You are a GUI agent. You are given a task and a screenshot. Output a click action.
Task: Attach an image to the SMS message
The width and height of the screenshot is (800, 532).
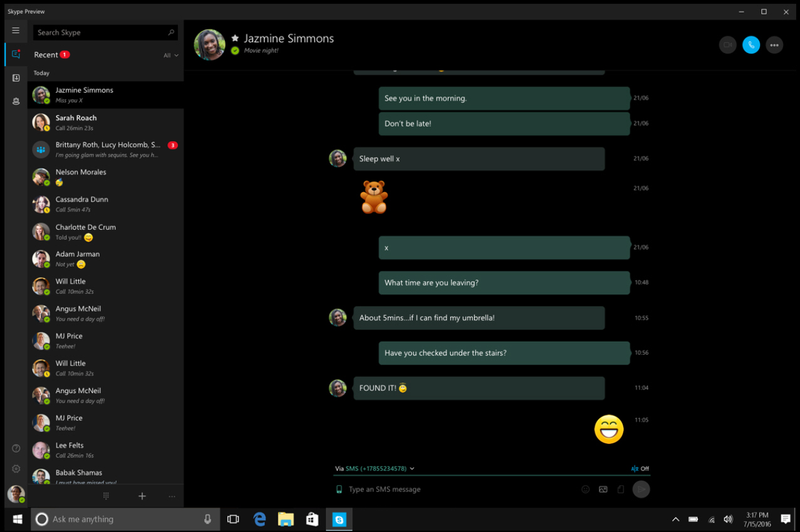pyautogui.click(x=603, y=489)
